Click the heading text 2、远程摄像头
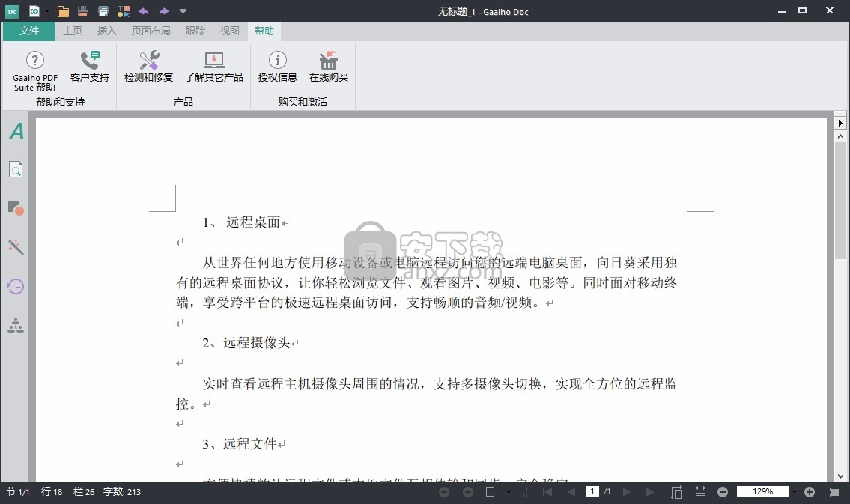 point(246,342)
